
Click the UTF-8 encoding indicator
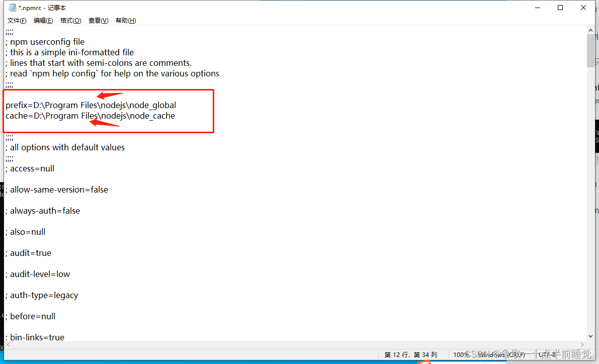(x=547, y=354)
